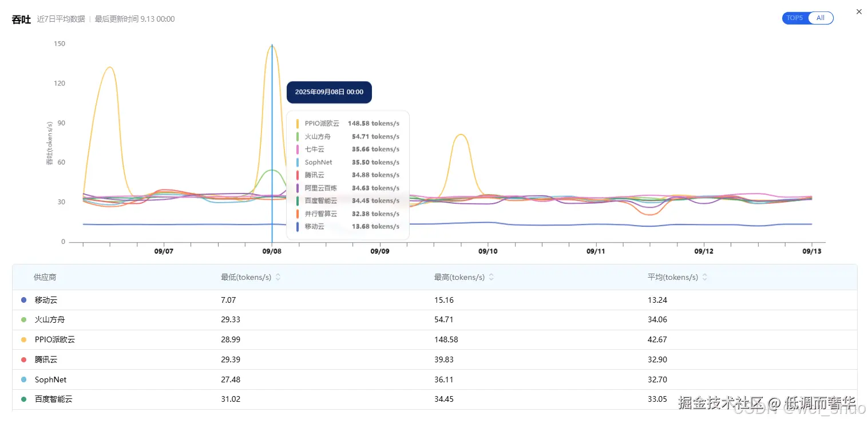The image size is (868, 423).
Task: Click the 34.88 tokens/s value for 腾讯云
Action: tap(376, 175)
